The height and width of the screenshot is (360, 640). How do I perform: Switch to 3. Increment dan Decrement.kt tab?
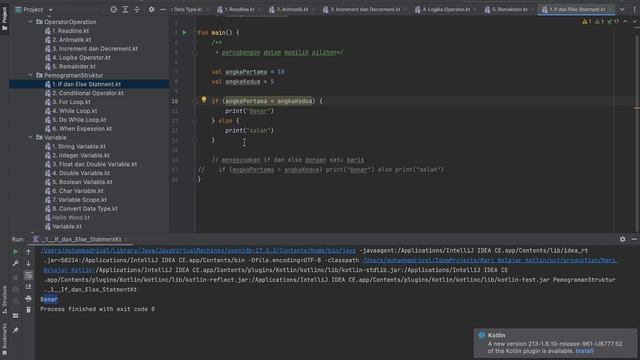[x=365, y=9]
